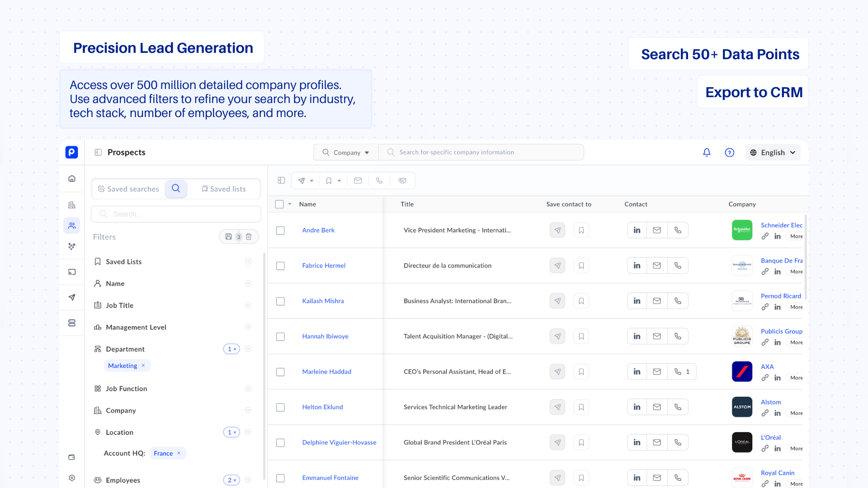868x488 pixels.
Task: Open the help question mark icon
Action: pyautogui.click(x=729, y=152)
